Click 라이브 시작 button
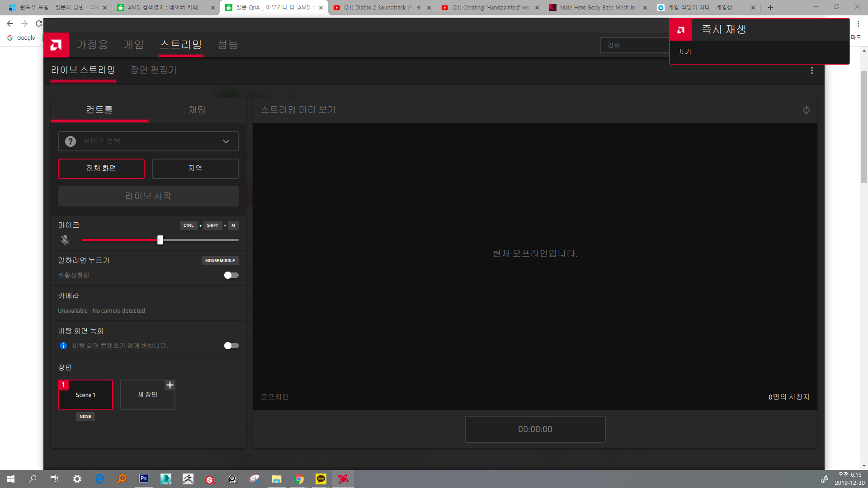 (148, 196)
